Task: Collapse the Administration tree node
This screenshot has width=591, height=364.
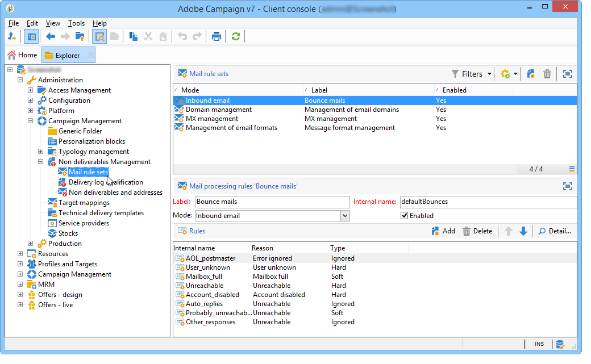Action: pyautogui.click(x=20, y=80)
